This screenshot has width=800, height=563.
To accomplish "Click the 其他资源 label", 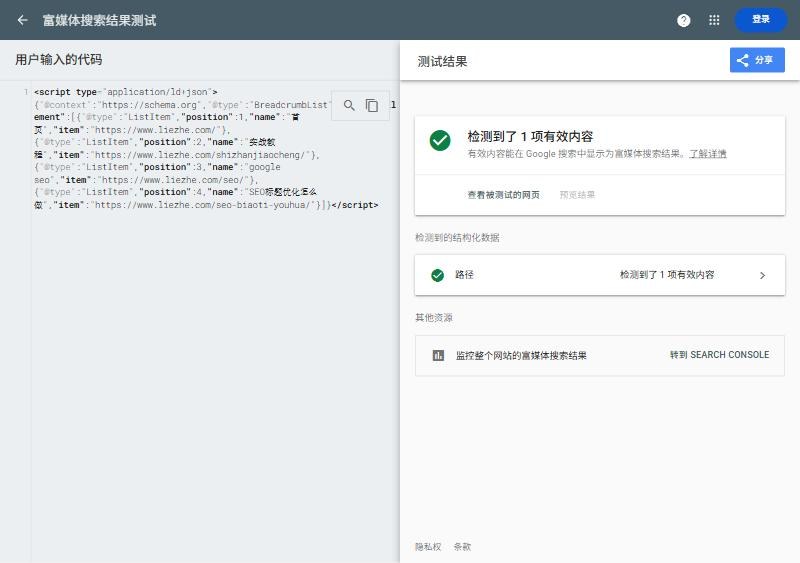I will tap(434, 317).
